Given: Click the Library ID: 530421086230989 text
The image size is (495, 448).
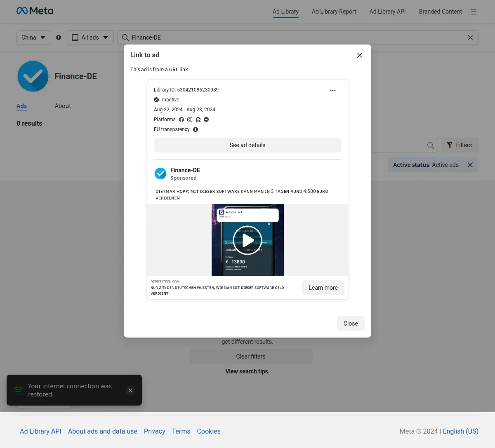Looking at the screenshot, I should 186,90.
